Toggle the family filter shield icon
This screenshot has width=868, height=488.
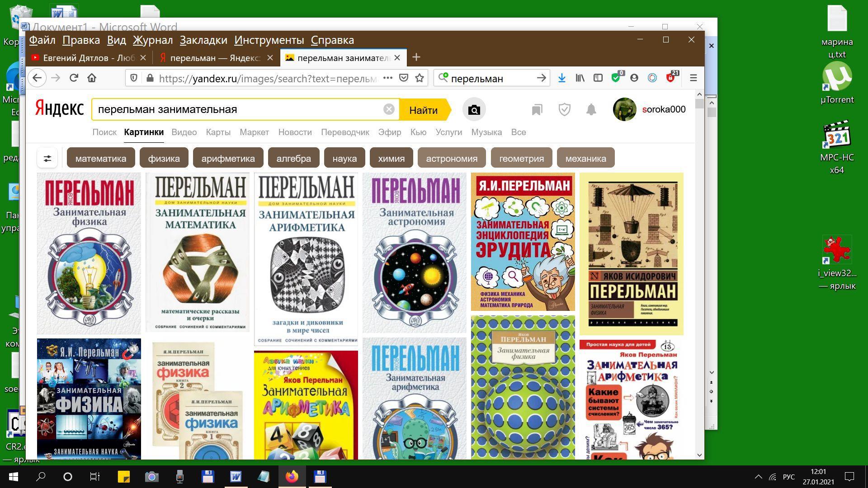(564, 110)
